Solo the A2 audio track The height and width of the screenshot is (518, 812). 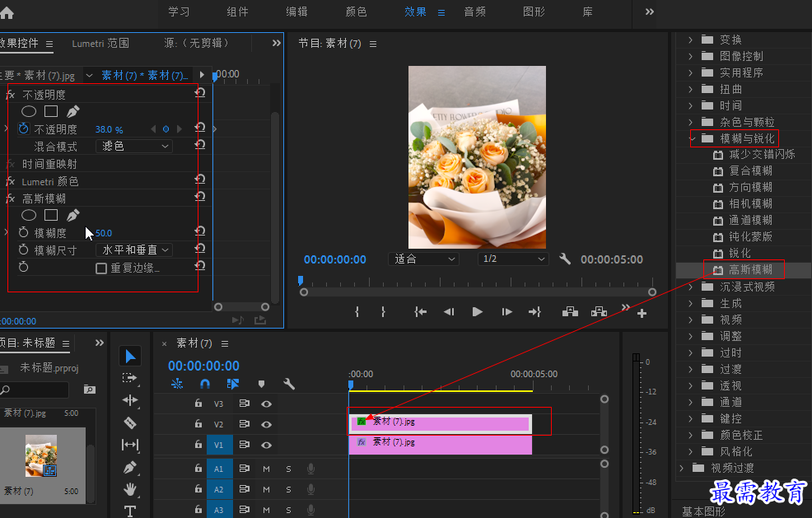288,489
